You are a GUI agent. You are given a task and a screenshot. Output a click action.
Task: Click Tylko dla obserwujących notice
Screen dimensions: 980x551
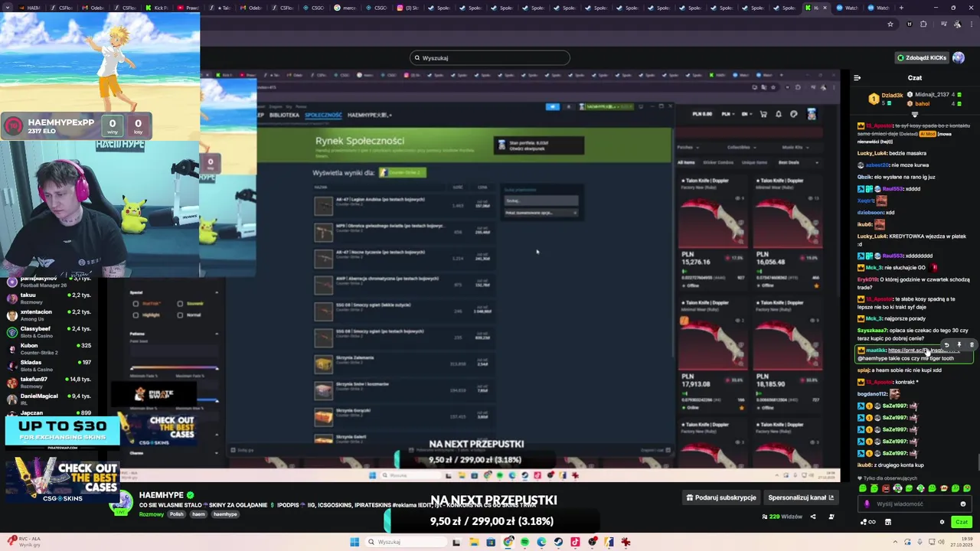click(889, 478)
